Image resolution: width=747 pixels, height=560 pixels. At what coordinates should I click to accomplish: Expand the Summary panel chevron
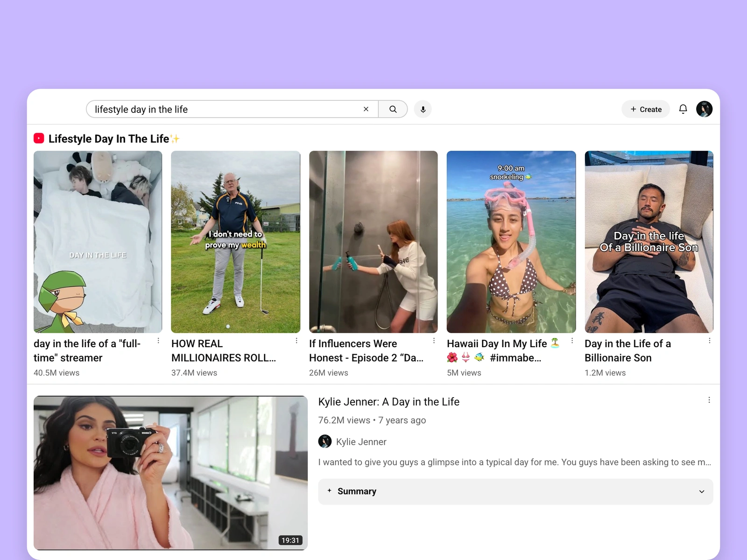pyautogui.click(x=701, y=491)
